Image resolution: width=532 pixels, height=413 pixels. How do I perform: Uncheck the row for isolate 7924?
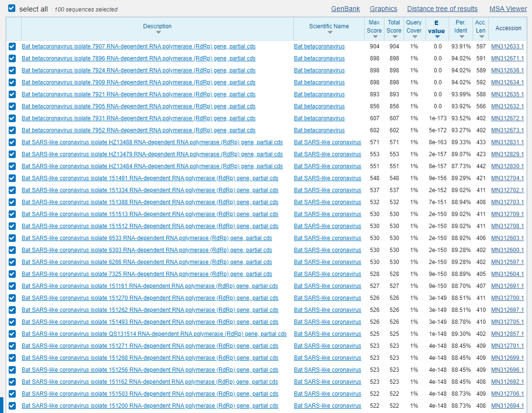click(12, 70)
